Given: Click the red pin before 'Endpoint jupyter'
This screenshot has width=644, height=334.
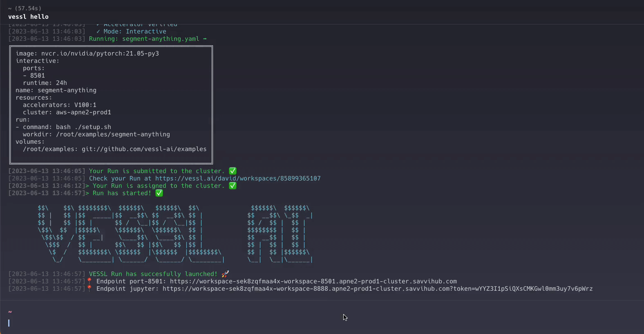Looking at the screenshot, I should [x=89, y=289].
